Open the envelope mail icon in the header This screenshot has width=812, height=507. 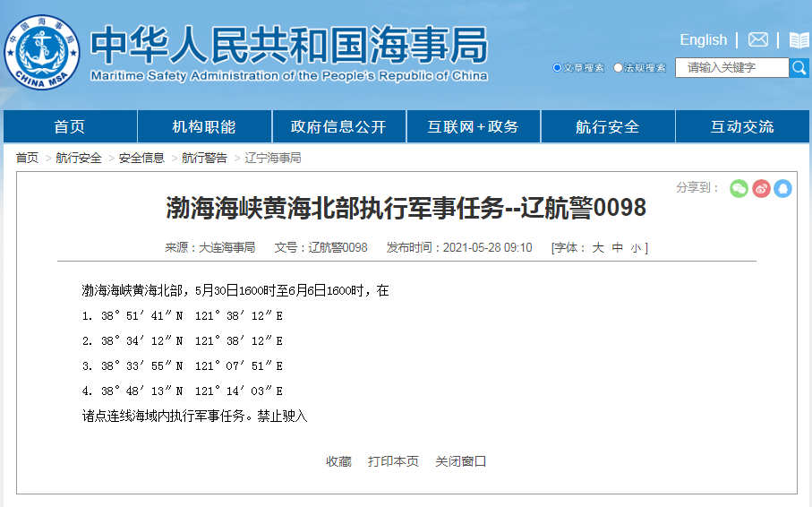tap(758, 39)
